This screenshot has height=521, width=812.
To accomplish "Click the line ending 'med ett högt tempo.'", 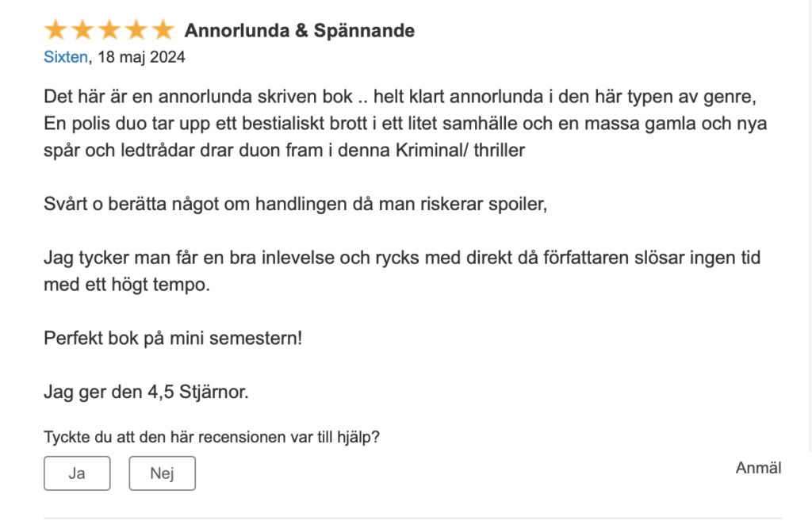I will point(127,285).
